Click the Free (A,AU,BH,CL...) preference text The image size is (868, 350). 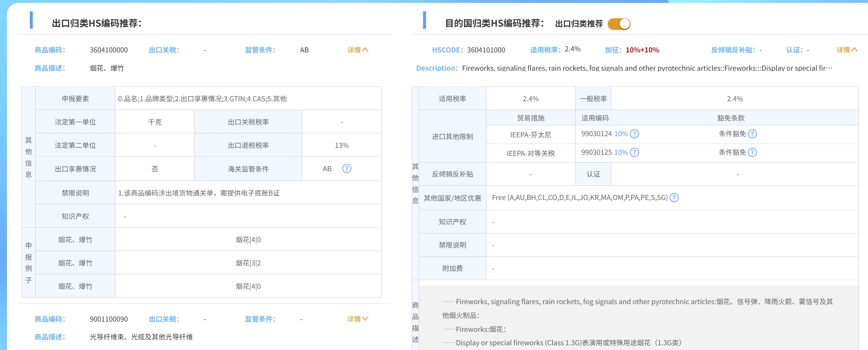tap(580, 197)
